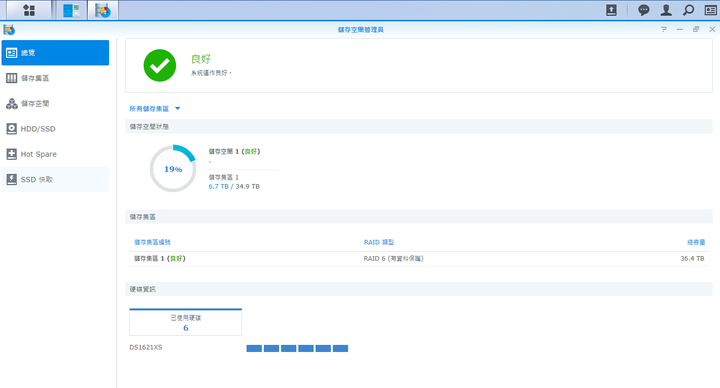Viewport: 720px width, 388px height.
Task: Go to the HDD/SSD section
Action: point(55,129)
